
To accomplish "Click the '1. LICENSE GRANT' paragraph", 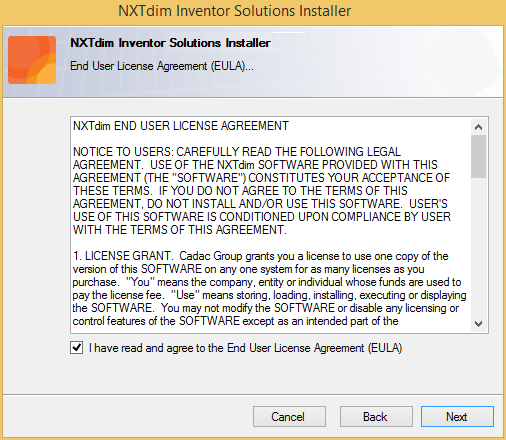I will tap(269, 288).
